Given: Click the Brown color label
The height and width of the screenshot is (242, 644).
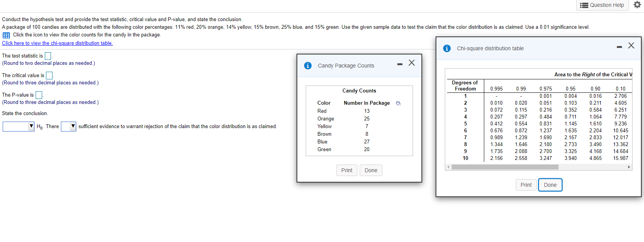Looking at the screenshot, I should point(324,134).
